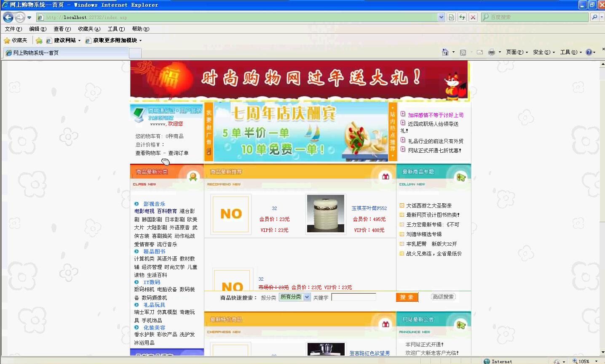Screen dimensions: 605x364
Task: Open the 电影电视 subcategory link
Action: coord(144,211)
